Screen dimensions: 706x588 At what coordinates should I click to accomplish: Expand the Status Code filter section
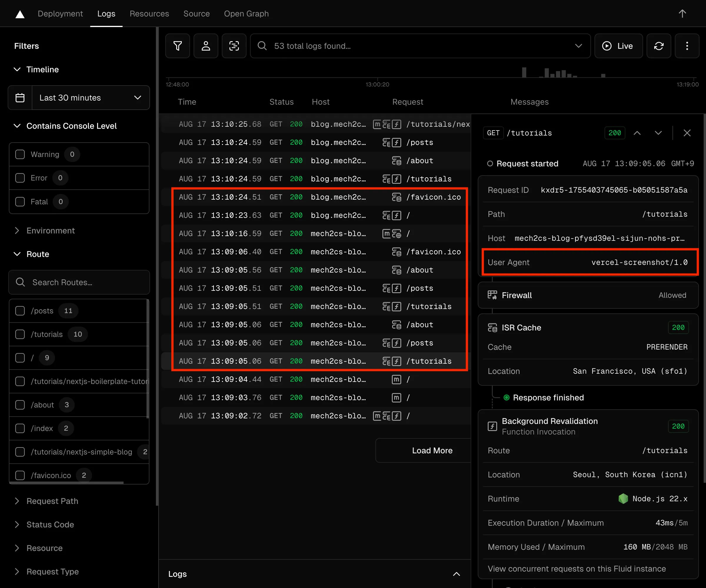click(50, 524)
